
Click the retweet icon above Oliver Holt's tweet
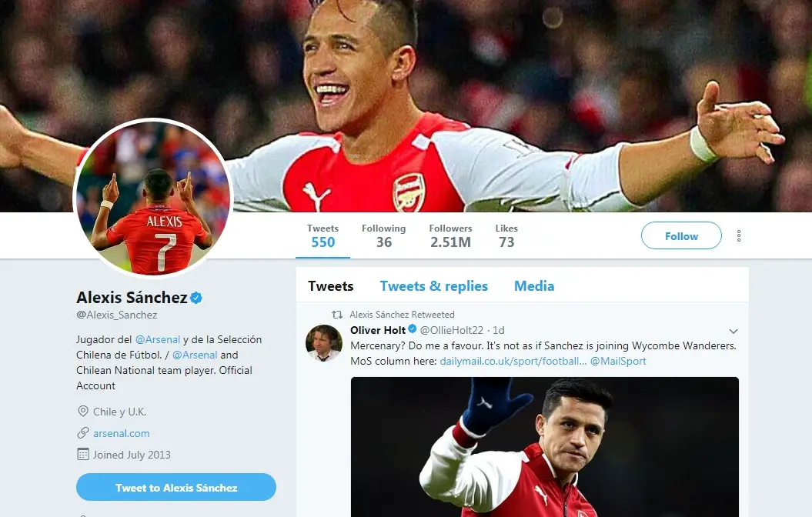[x=336, y=315]
